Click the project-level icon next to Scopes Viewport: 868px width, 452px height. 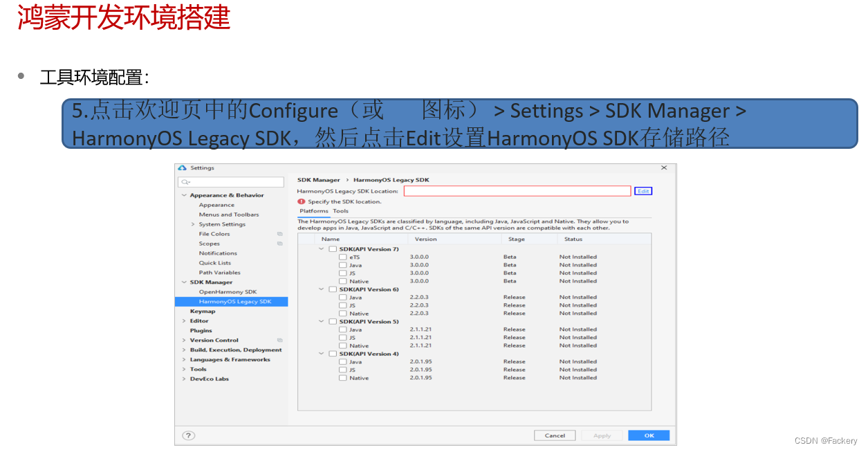pyautogui.click(x=280, y=244)
